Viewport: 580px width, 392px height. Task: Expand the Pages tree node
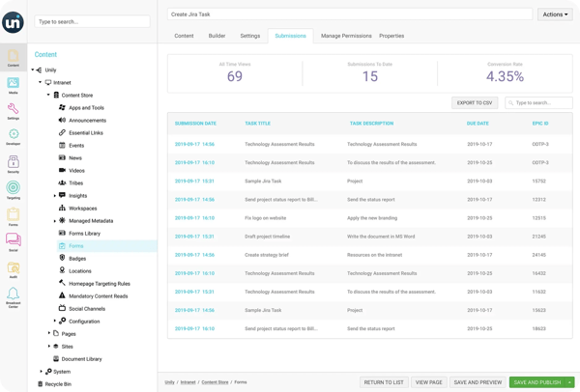click(x=49, y=334)
